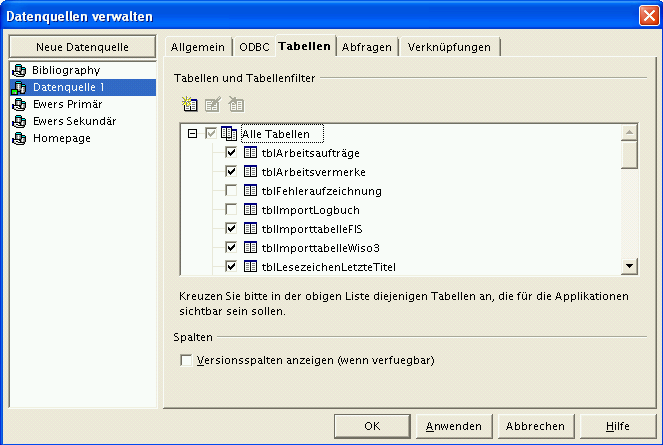Click the Neue Datenquelle button
663x445 pixels.
[82, 47]
